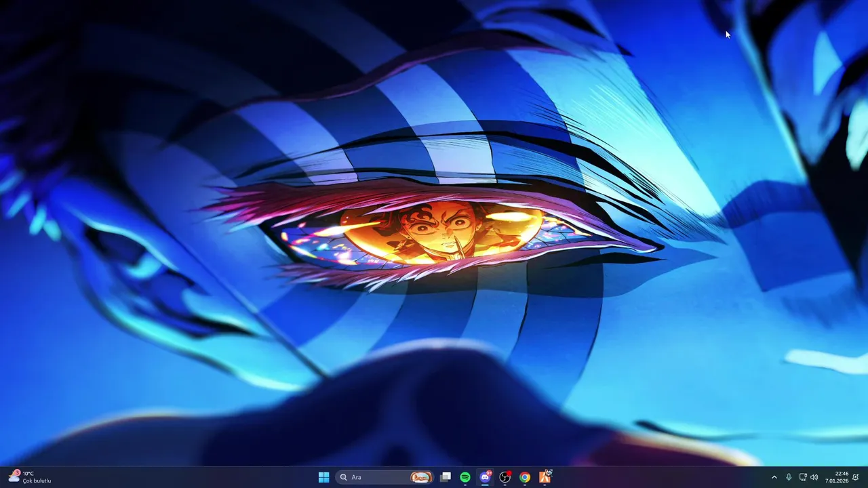Click the search highlight image in search box

[421, 477]
